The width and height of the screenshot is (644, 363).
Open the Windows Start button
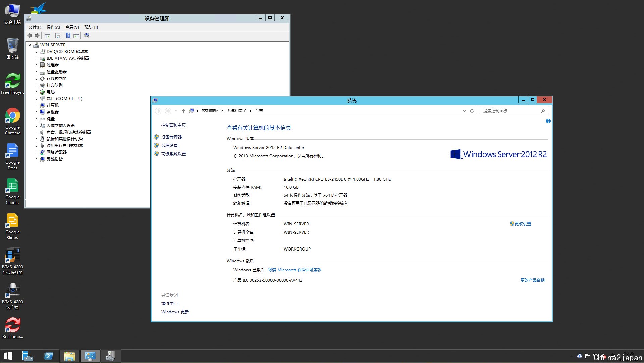coord(8,356)
